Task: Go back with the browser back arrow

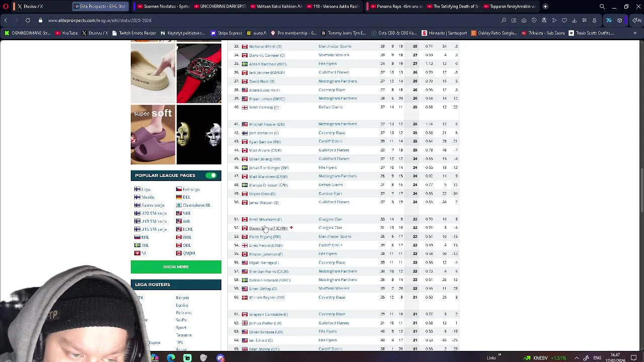Action: click(x=6, y=20)
